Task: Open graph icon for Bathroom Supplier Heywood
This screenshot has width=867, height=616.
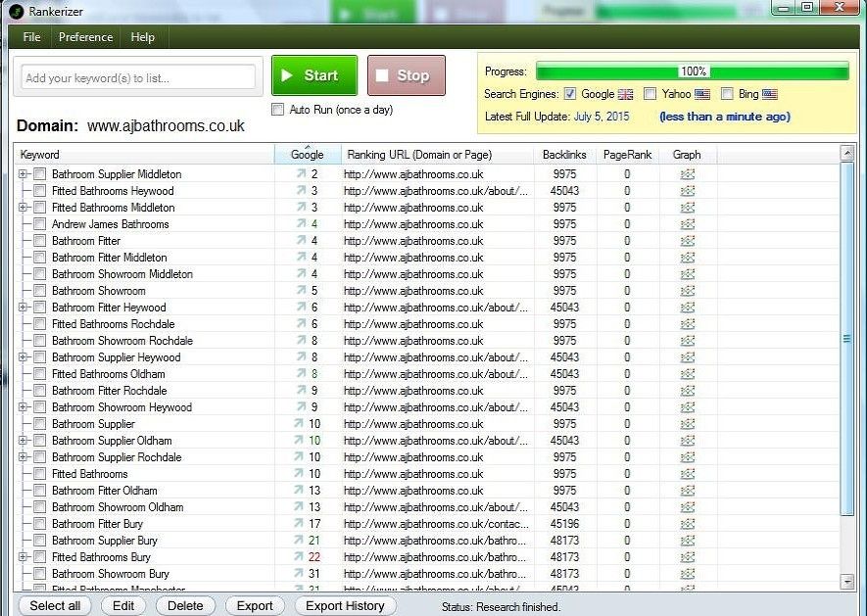Action: click(x=688, y=357)
